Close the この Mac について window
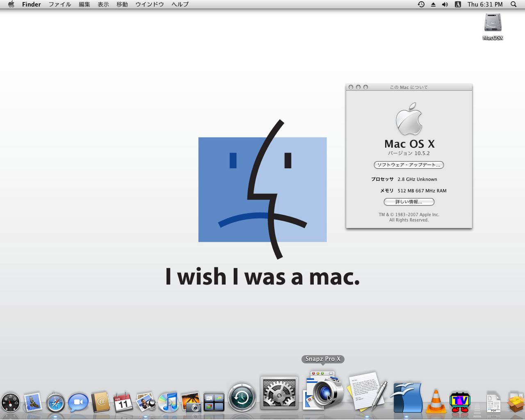 tap(351, 87)
